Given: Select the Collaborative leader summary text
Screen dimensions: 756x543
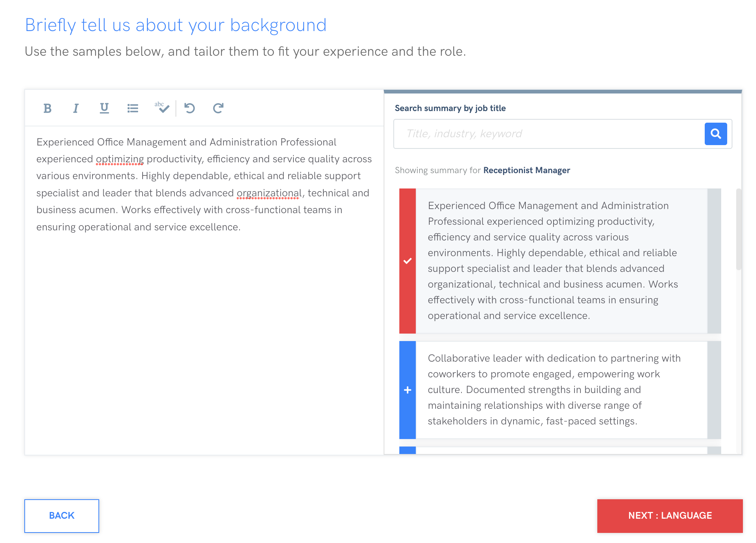Looking at the screenshot, I should (x=554, y=390).
